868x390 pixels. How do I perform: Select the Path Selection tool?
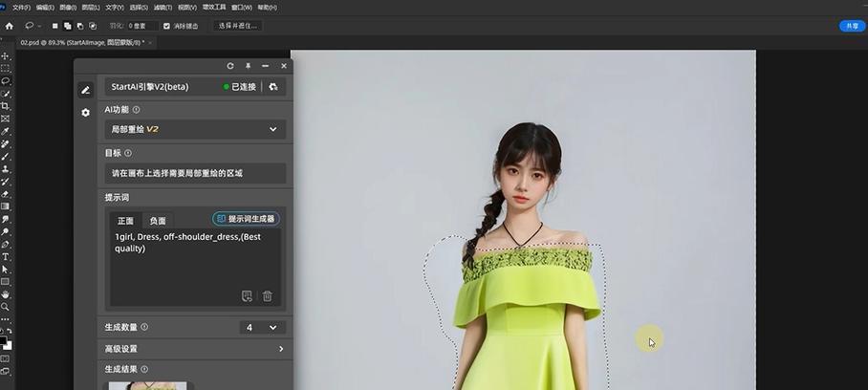[6, 270]
